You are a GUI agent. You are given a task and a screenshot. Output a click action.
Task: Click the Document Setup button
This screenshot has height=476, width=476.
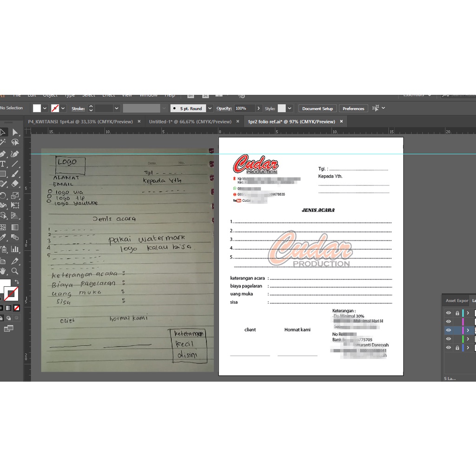pyautogui.click(x=317, y=108)
